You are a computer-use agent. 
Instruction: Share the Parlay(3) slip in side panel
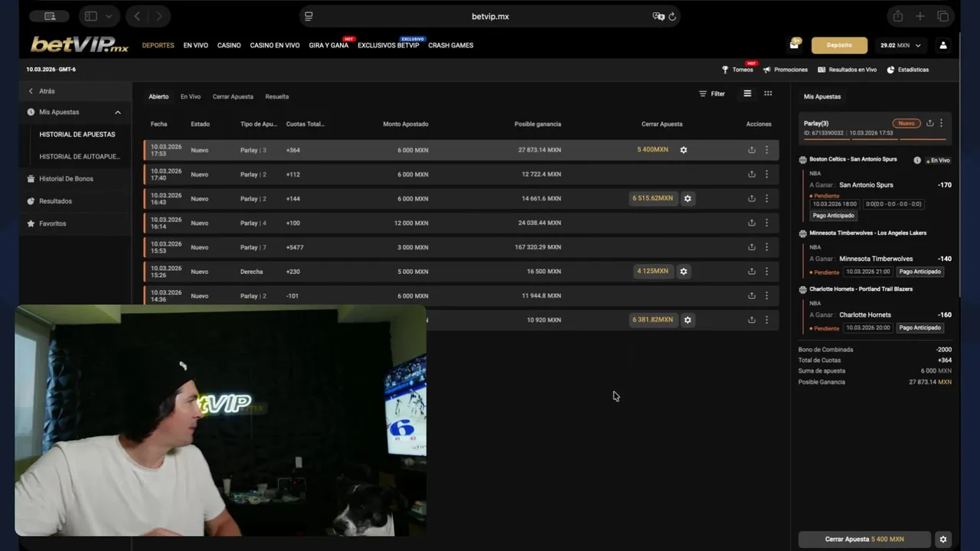coord(929,123)
